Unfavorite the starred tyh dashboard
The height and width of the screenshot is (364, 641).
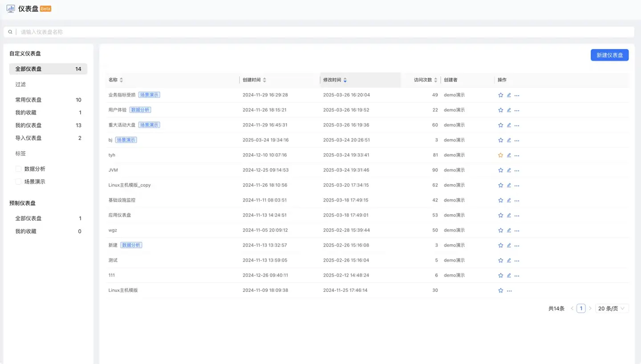(x=500, y=155)
